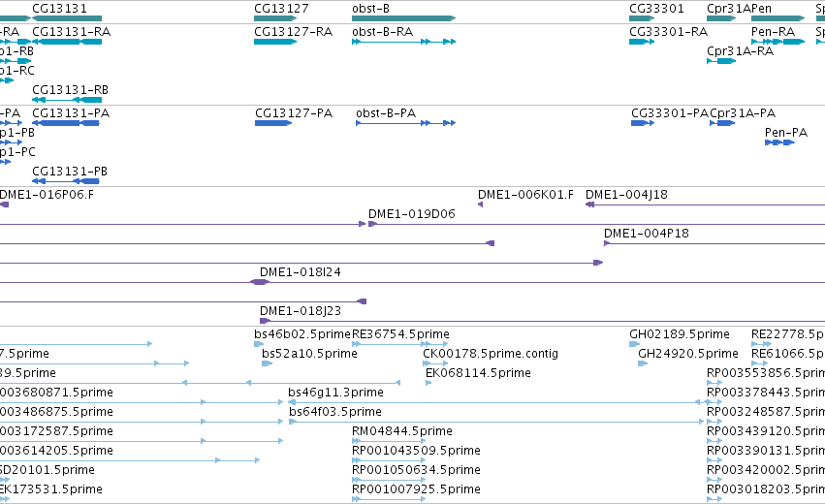Screen dimensions: 825x504
Task: Select the GH02189.5prime EST glyph
Action: pos(634,344)
